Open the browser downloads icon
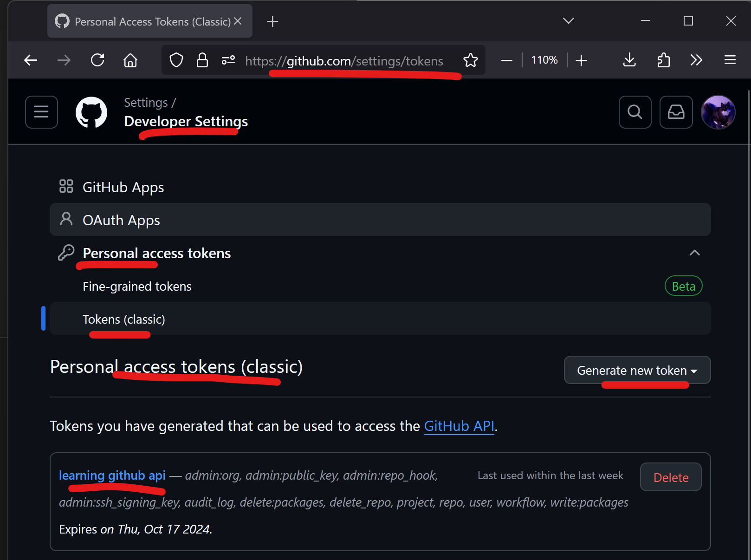The width and height of the screenshot is (751, 560). click(629, 60)
